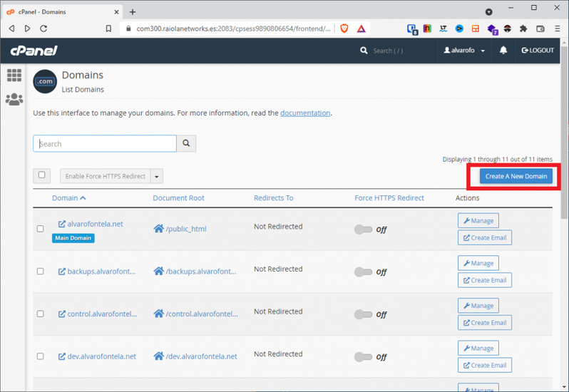Open the alvarofo user account dropdown
Viewport: 569px width, 392px height.
tap(464, 51)
